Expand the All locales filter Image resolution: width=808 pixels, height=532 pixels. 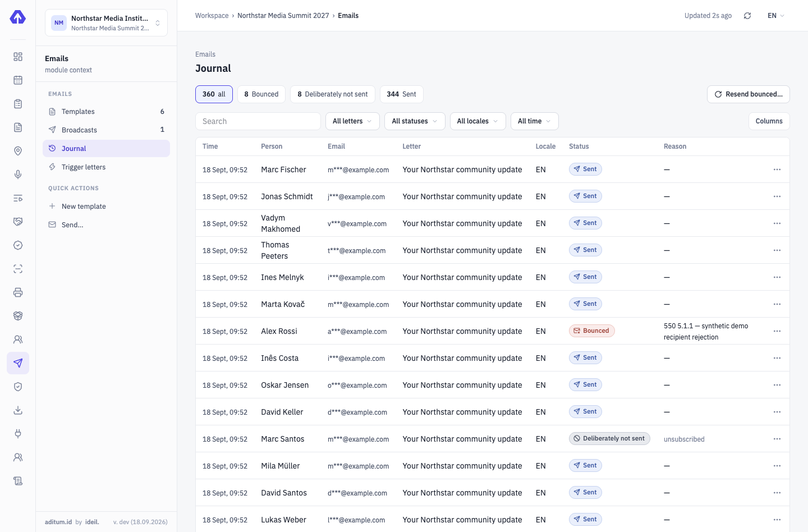point(478,121)
